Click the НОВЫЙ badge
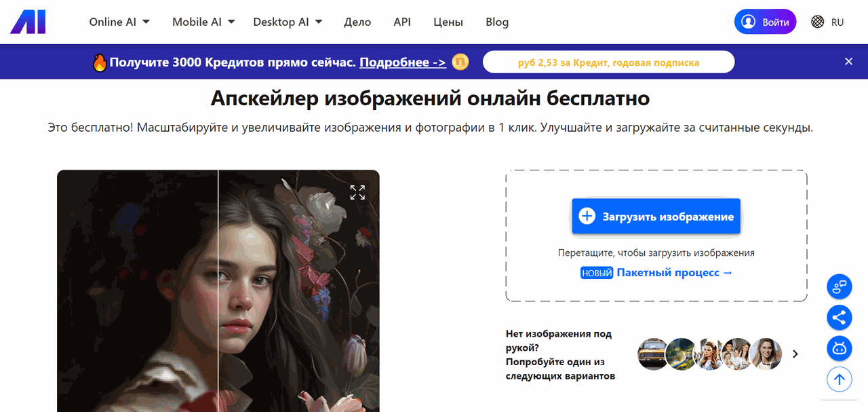The width and height of the screenshot is (868, 412). 597,273
